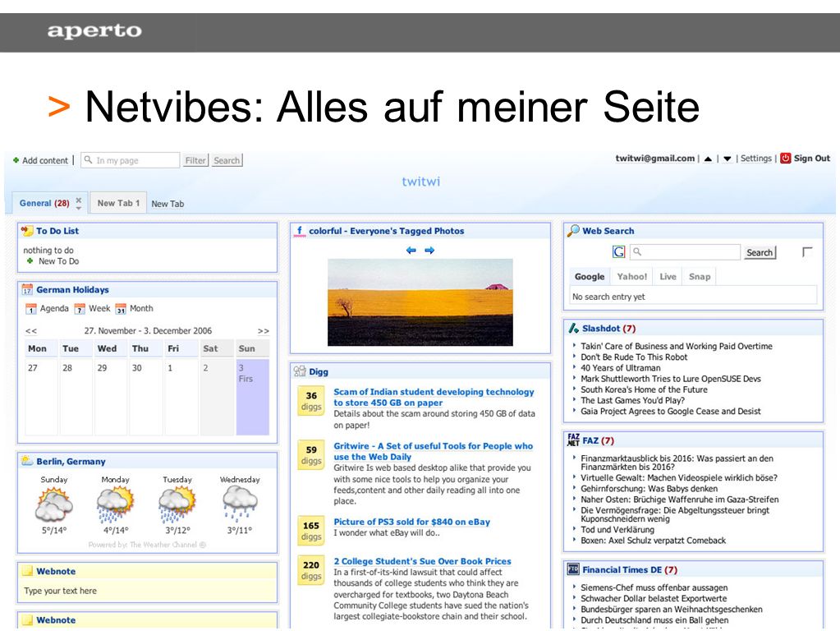Click the 220 diggs counter badge
Viewport: 840px width, 631px height.
point(311,570)
